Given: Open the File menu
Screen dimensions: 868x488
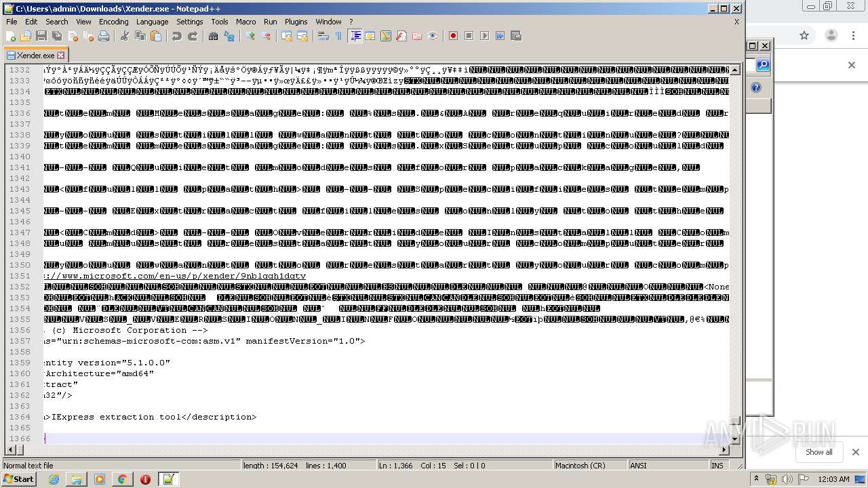Looking at the screenshot, I should point(12,22).
